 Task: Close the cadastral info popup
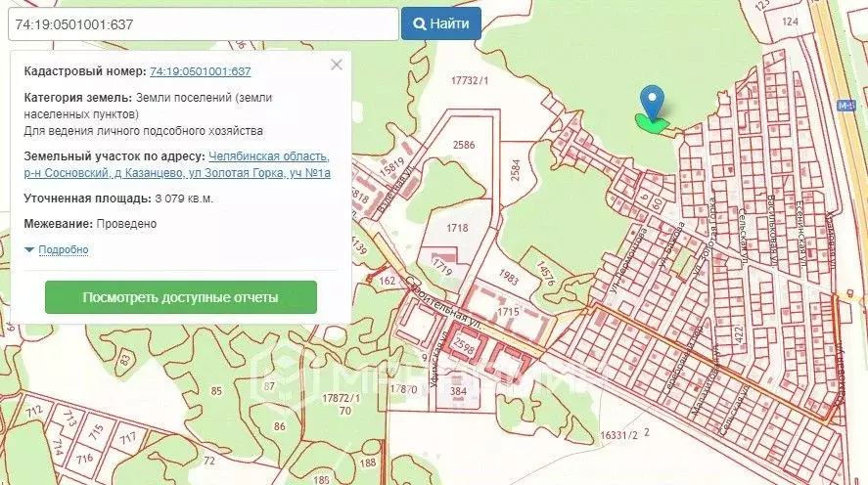pos(336,65)
